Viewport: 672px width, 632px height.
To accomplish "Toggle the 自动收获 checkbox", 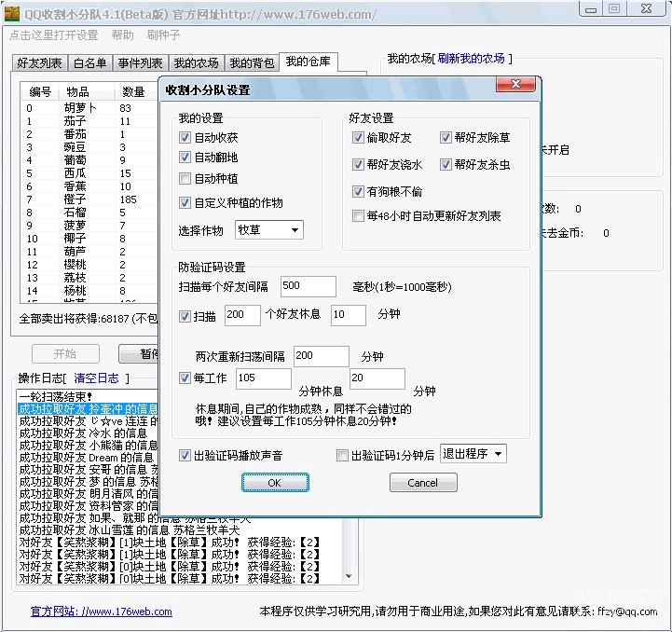I will [186, 137].
